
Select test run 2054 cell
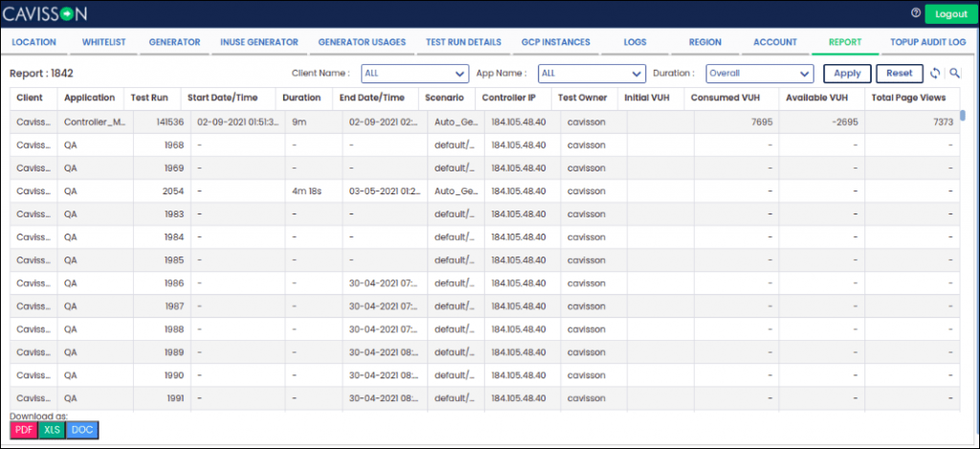[x=163, y=191]
